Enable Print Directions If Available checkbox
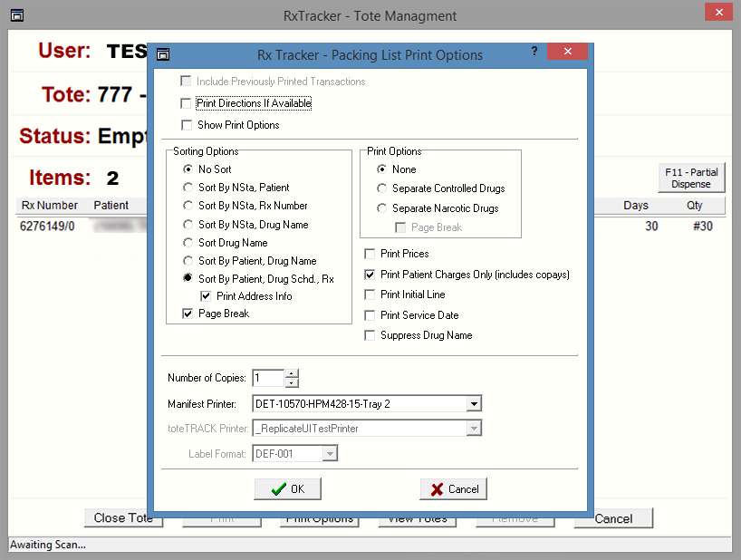741x560 pixels. tap(187, 104)
